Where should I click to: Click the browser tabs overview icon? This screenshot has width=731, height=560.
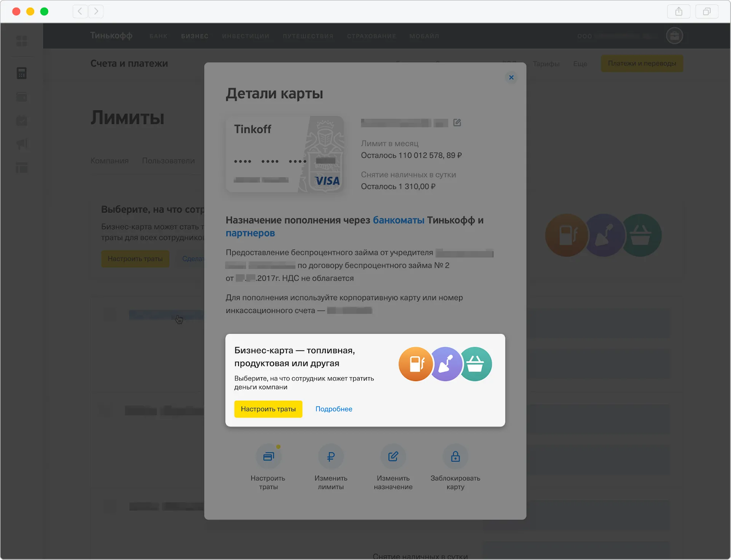[x=707, y=11]
